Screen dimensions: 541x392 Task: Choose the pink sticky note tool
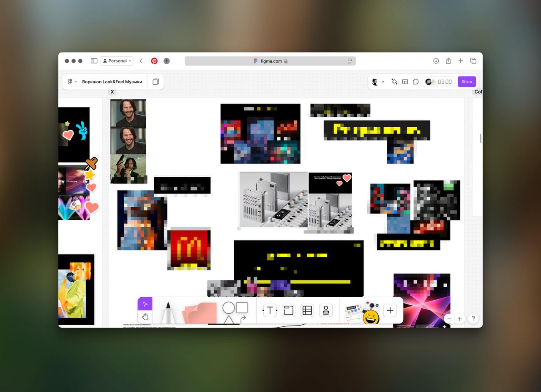[199, 313]
